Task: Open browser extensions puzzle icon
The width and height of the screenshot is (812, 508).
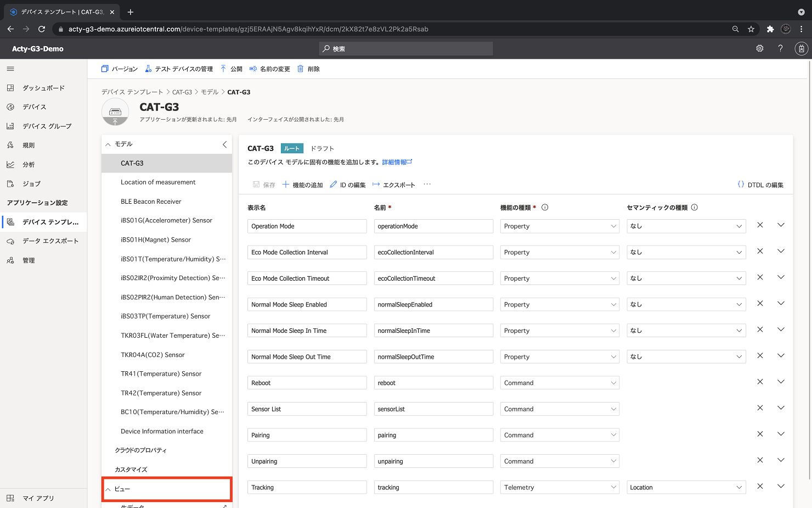Action: tap(770, 29)
